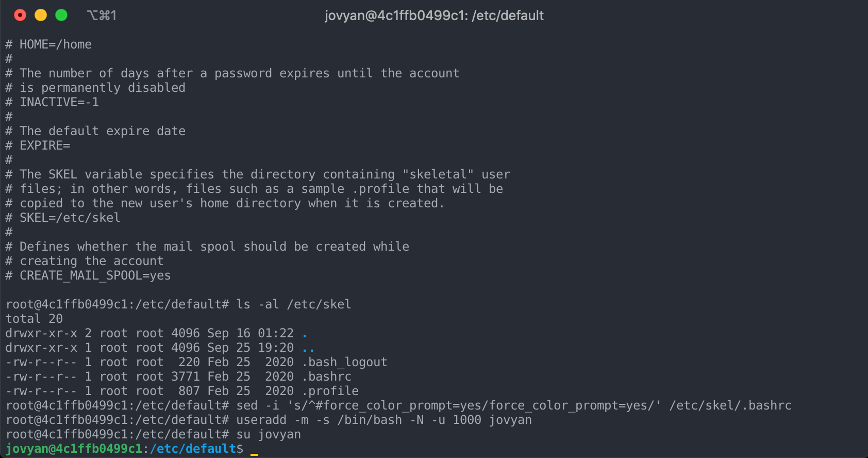Click the green fullscreen window button
This screenshot has width=868, height=458.
61,15
